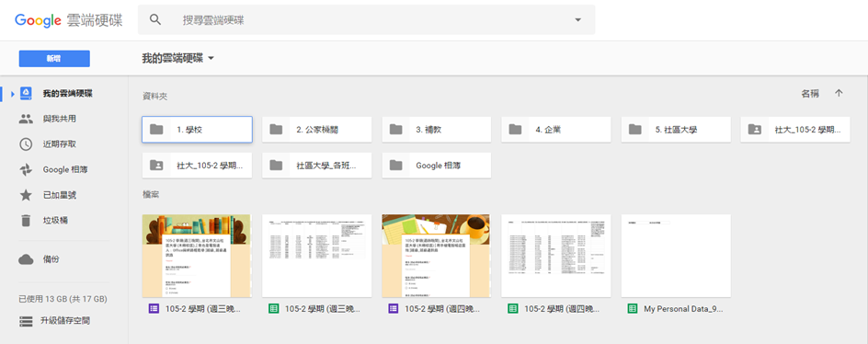Select the Google 相簿 folder name in grid
868x344 pixels.
439,165
